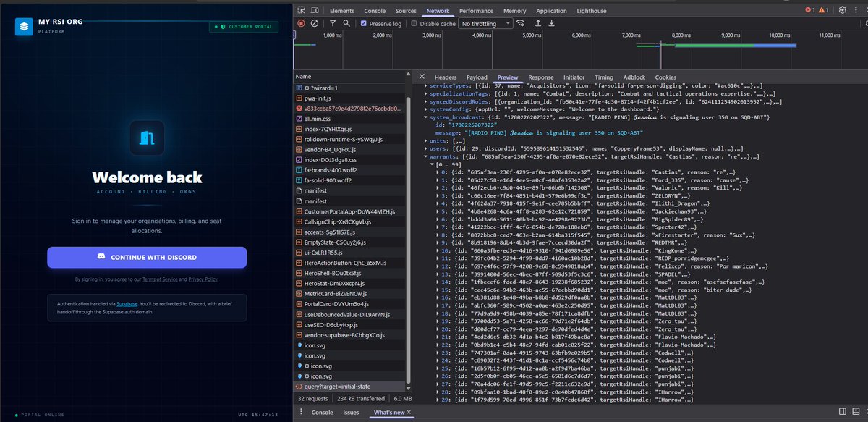868x422 pixels.
Task: Show the Response tab of the request
Action: (x=541, y=77)
